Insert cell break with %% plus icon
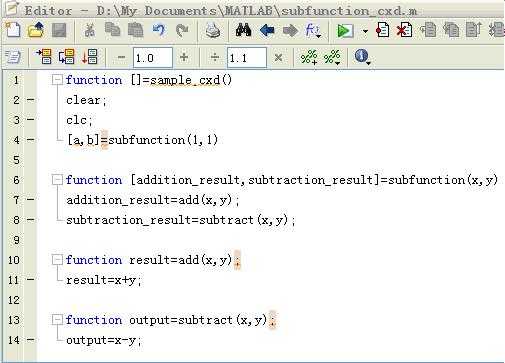Screen dimensions: 505x363 309,57
